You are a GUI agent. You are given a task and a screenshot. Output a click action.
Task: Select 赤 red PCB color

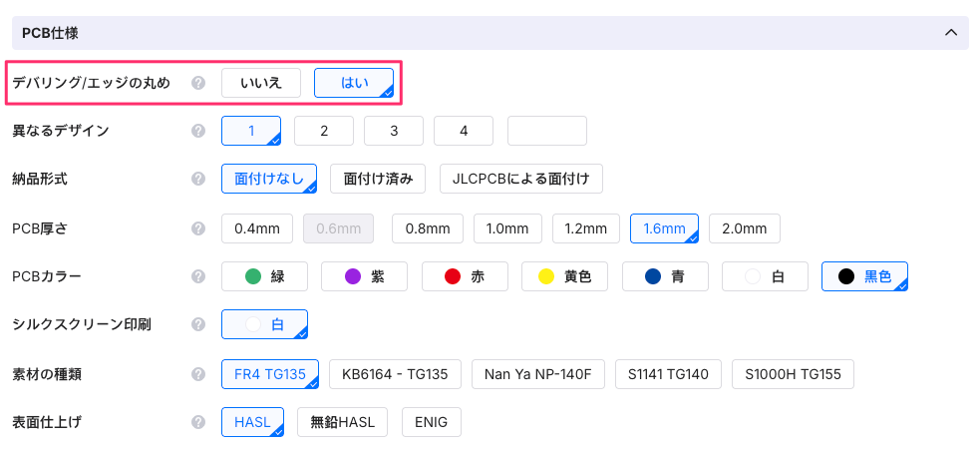[465, 276]
